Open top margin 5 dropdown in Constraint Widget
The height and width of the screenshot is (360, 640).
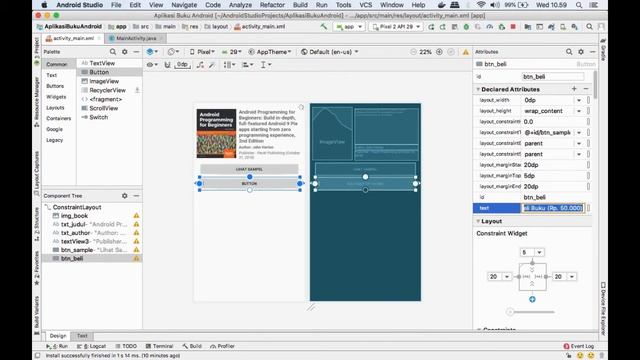click(x=539, y=253)
